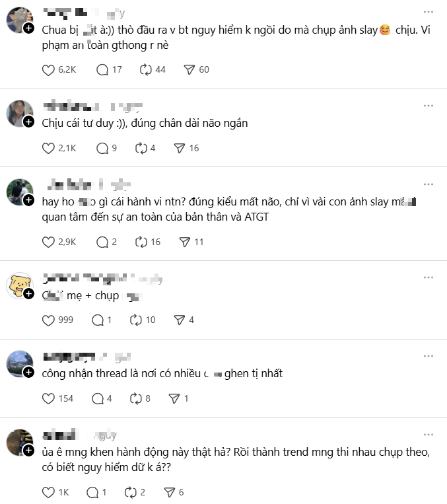This screenshot has width=447, height=504.
Task: Like the 'Chịu cái tư duy' comment
Action: pos(48,149)
